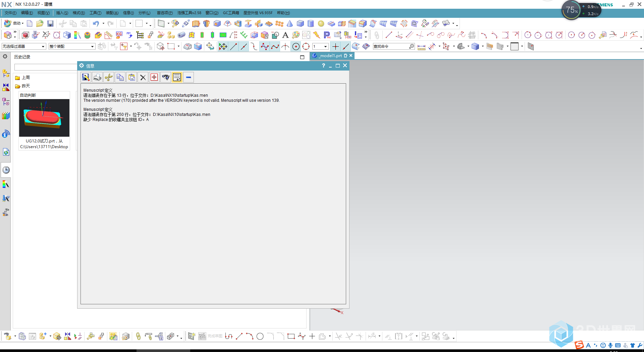Viewport: 644px width, 352px height.
Task: Toggle the Existing Point snap option
Action: pos(335,47)
